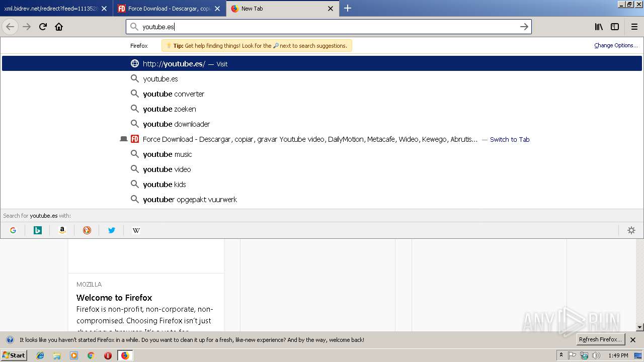
Task: Choose 'youtube zoeken' suggestion
Action: point(322,109)
